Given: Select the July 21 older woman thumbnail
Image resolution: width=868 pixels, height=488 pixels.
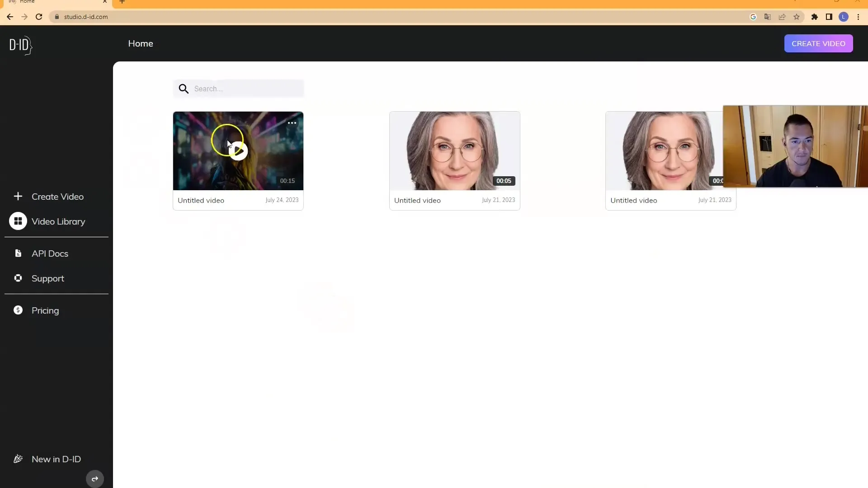Looking at the screenshot, I should (x=454, y=151).
